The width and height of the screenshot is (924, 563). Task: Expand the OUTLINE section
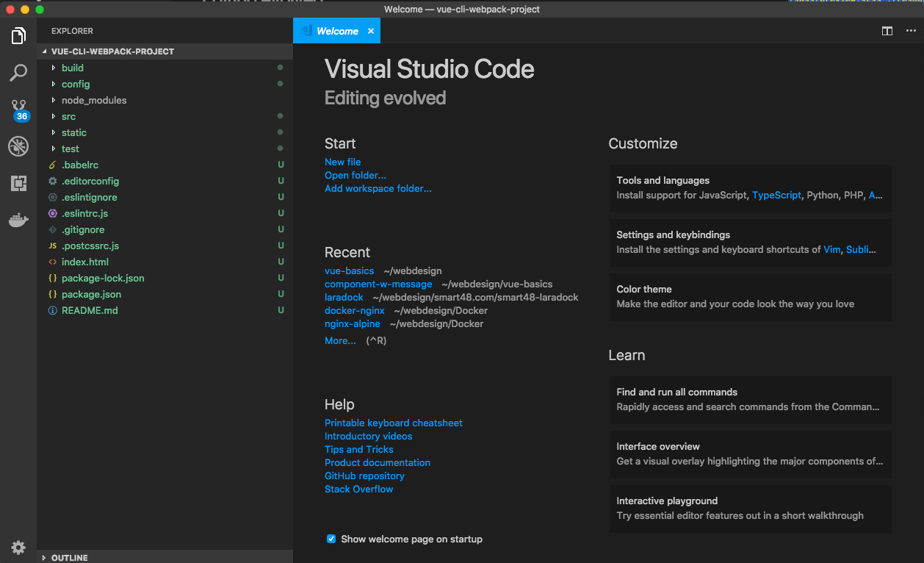[x=165, y=557]
